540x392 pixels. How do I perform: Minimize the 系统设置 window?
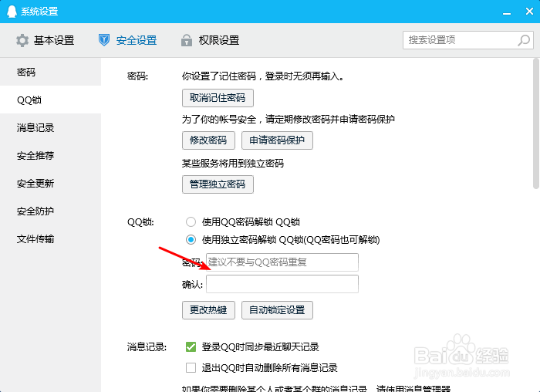point(507,12)
